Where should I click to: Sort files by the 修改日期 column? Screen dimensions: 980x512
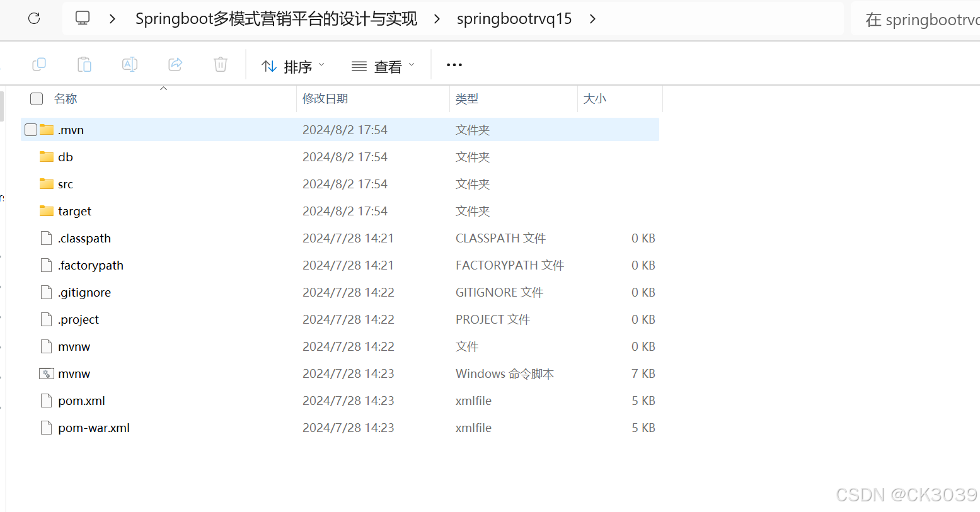point(325,98)
